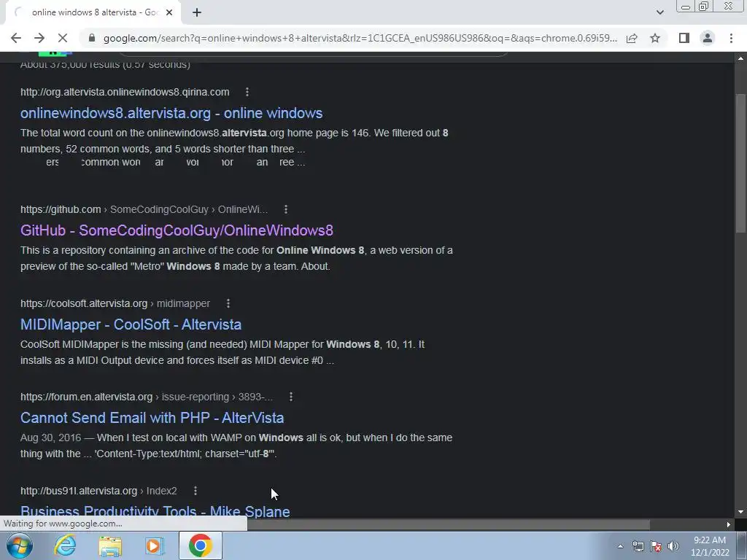Click the 'This is a repository containing' snippet text
The width and height of the screenshot is (747, 560).
click(236, 258)
